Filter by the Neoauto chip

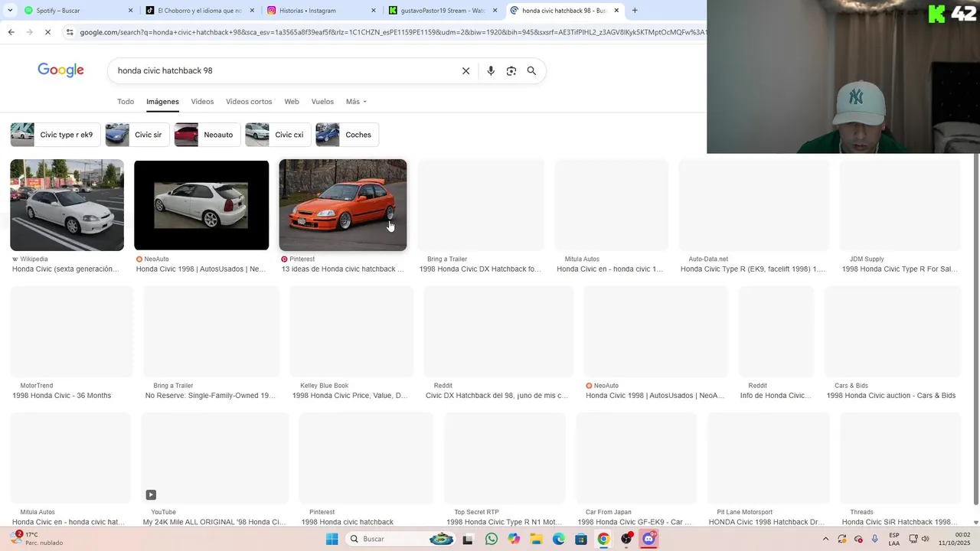(x=207, y=135)
